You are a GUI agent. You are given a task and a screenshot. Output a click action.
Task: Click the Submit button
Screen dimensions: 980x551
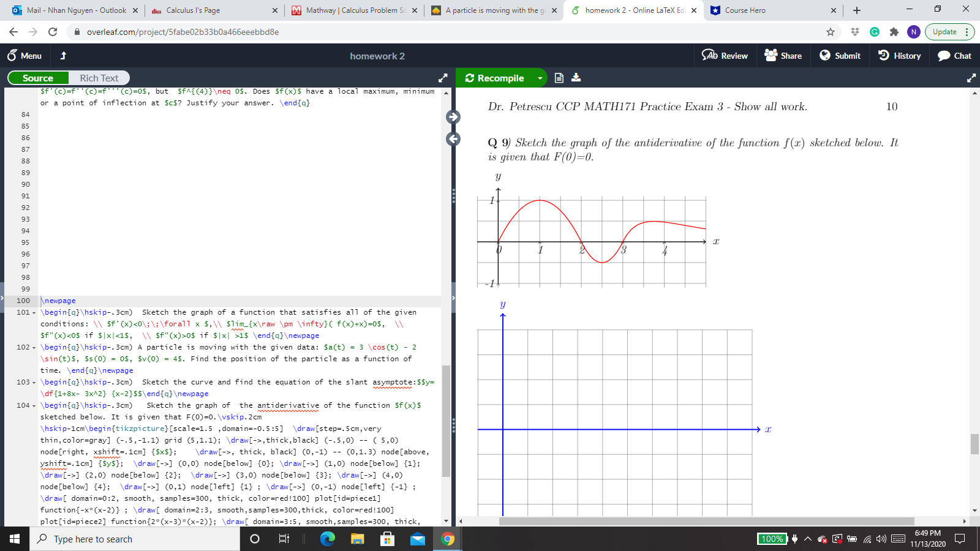(840, 56)
